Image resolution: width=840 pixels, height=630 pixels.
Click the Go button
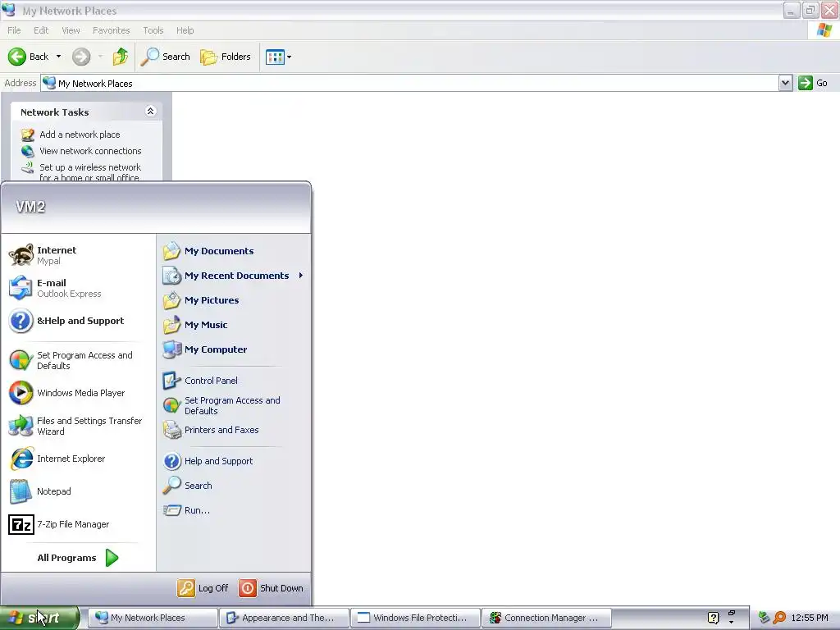[813, 83]
